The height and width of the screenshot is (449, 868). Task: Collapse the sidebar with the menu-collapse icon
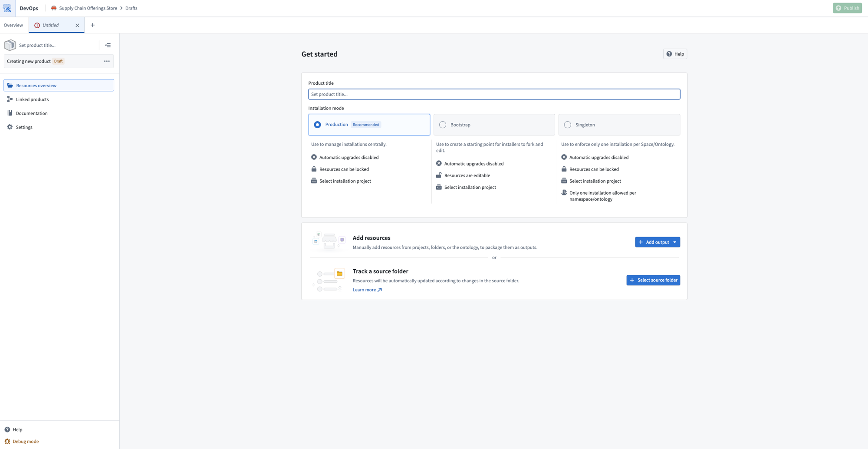pyautogui.click(x=108, y=45)
